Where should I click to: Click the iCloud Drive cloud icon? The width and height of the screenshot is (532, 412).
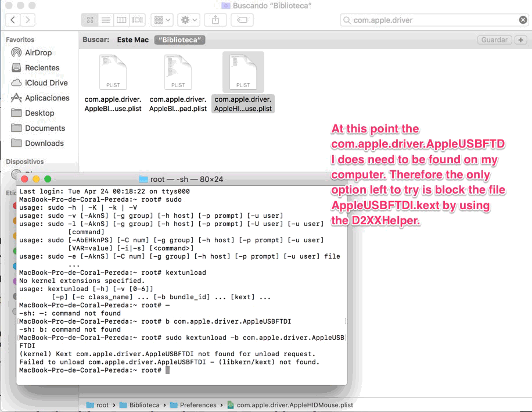16,83
